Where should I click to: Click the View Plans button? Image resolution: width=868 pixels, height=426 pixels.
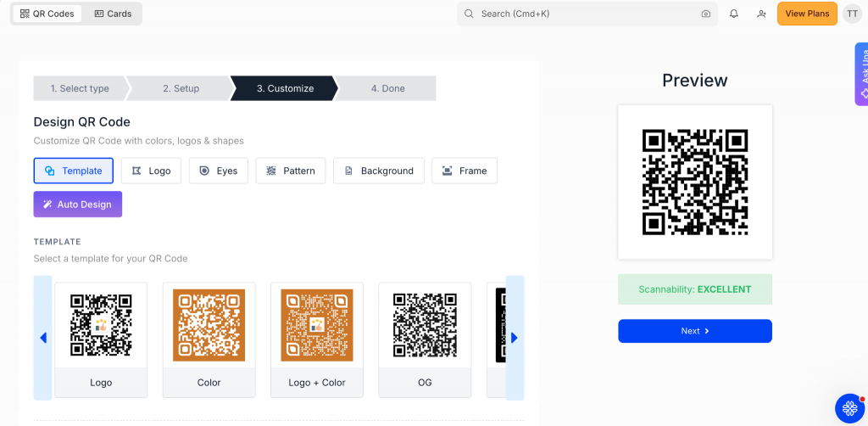coord(807,14)
